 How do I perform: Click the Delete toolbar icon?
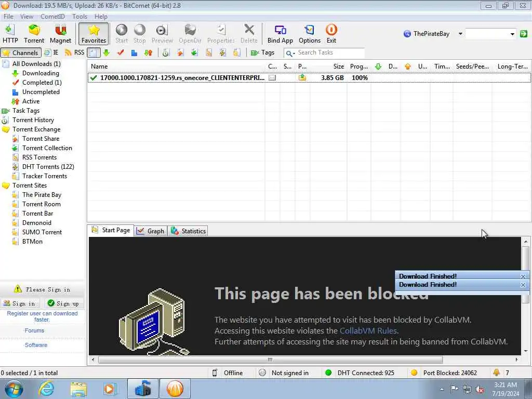click(x=249, y=34)
